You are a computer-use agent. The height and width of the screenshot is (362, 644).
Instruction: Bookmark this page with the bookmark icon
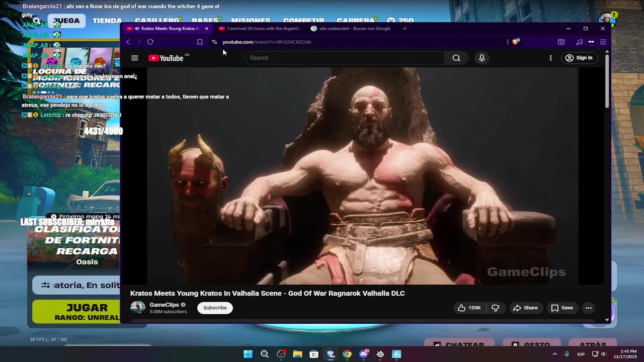(x=200, y=42)
